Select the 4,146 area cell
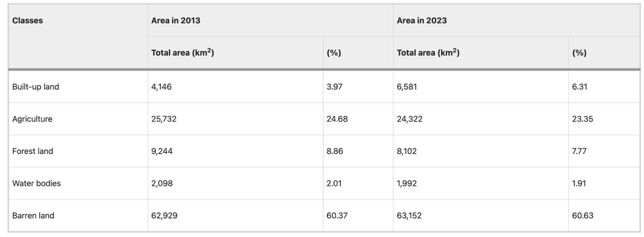The width and height of the screenshot is (644, 237). click(x=161, y=87)
